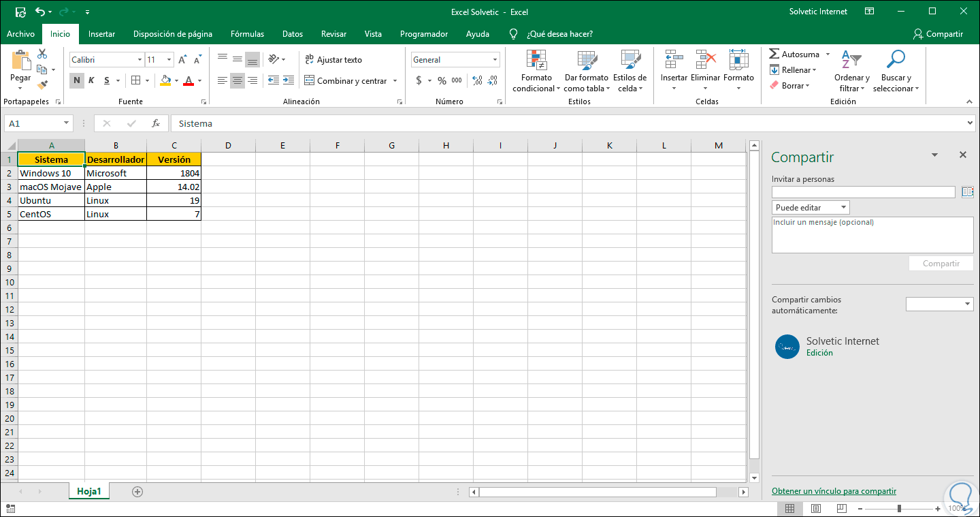Click the Compartir button in top right
Viewport: 980px width, 517px height.
pos(938,34)
